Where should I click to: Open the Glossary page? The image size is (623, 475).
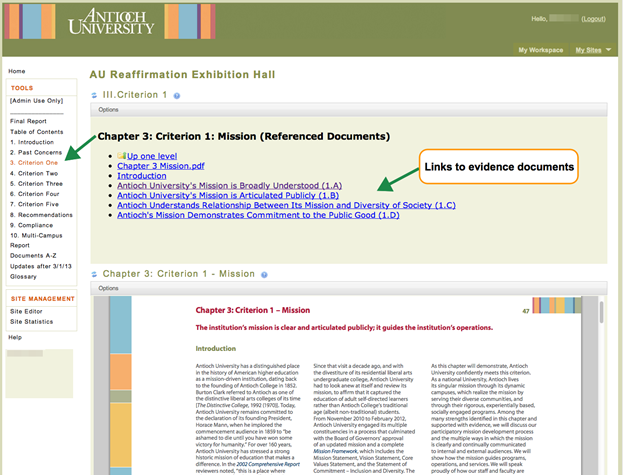point(23,276)
